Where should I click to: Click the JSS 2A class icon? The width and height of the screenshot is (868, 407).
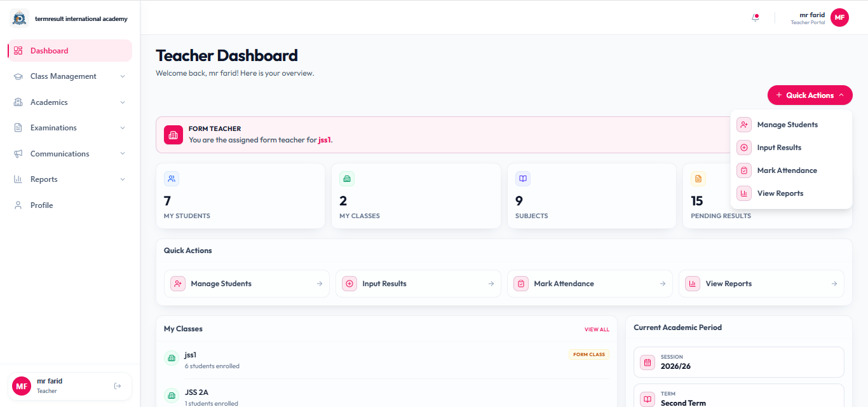171,396
